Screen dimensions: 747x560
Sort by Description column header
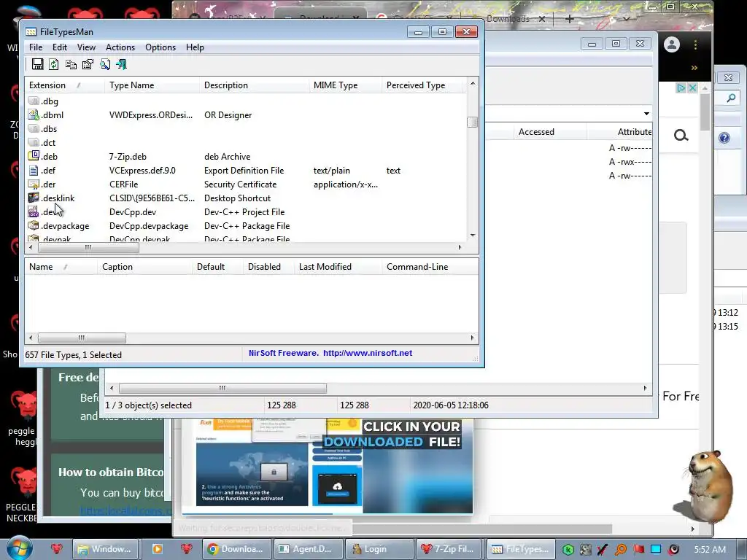coord(254,85)
